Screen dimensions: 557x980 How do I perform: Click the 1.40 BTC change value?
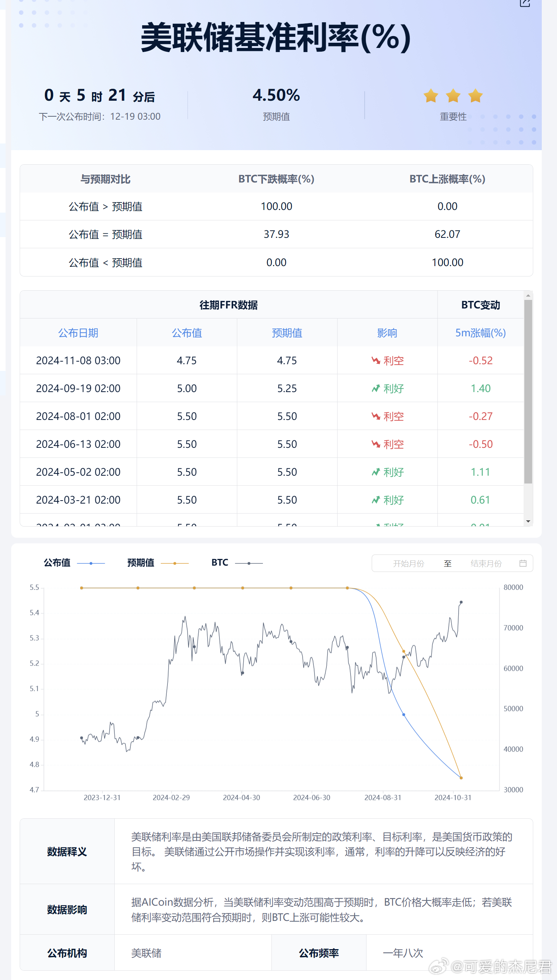(481, 389)
